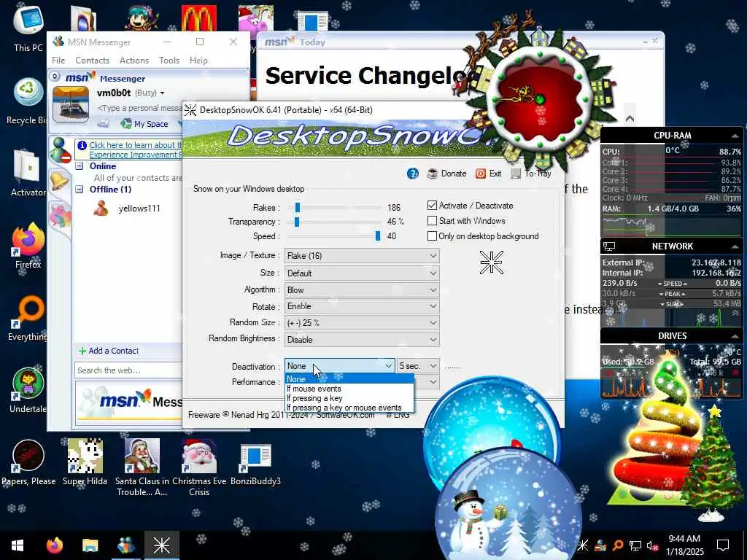
Task: Collapse the Offline contacts group
Action: (x=80, y=190)
